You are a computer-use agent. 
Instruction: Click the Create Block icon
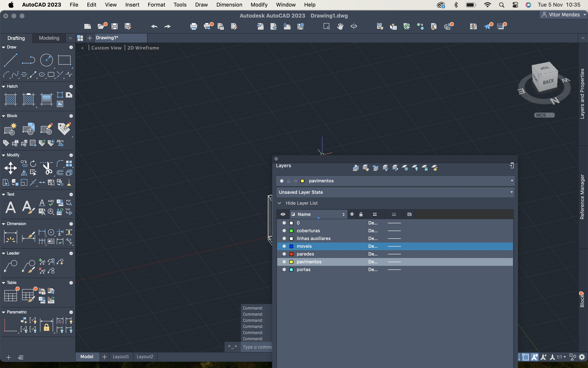[x=10, y=129]
